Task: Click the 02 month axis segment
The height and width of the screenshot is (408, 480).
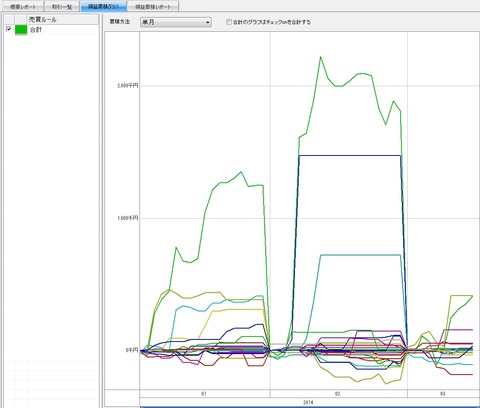Action: coord(339,394)
